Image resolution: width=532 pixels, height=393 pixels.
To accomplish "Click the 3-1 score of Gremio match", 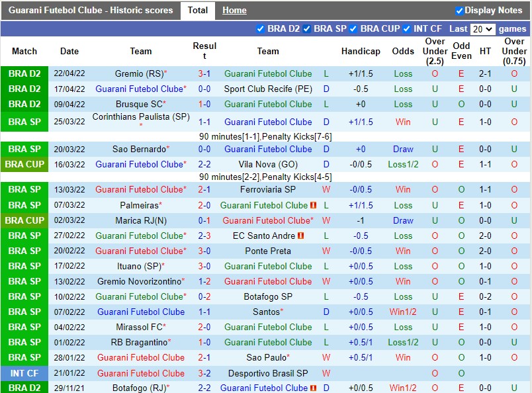I will 204,73.
